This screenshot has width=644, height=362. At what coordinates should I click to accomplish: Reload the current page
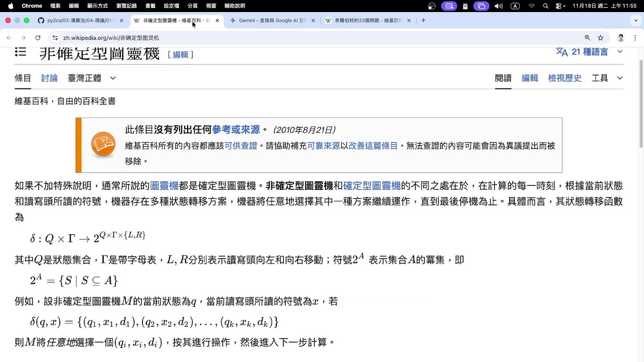coord(38,38)
